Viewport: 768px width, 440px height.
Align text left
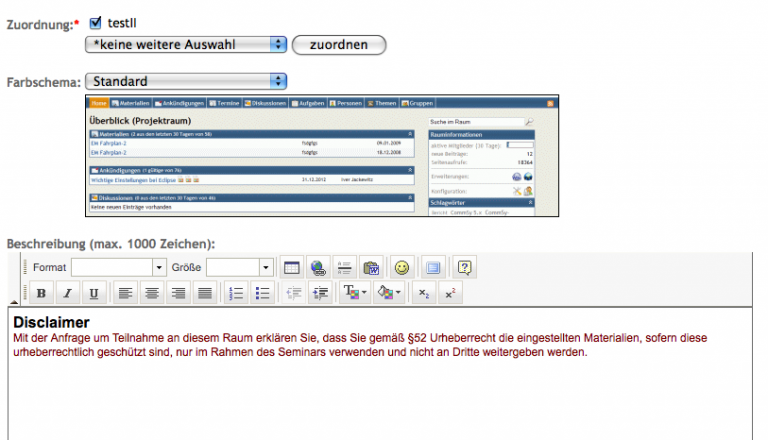coord(125,293)
